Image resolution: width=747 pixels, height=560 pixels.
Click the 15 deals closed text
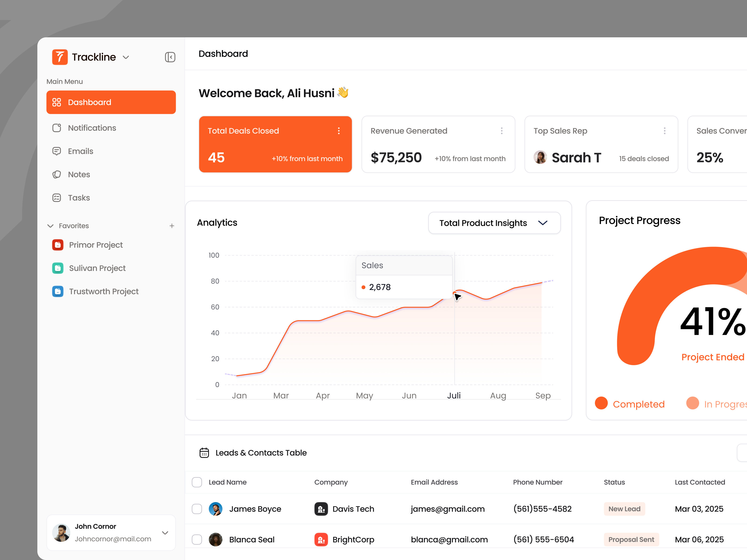point(644,159)
